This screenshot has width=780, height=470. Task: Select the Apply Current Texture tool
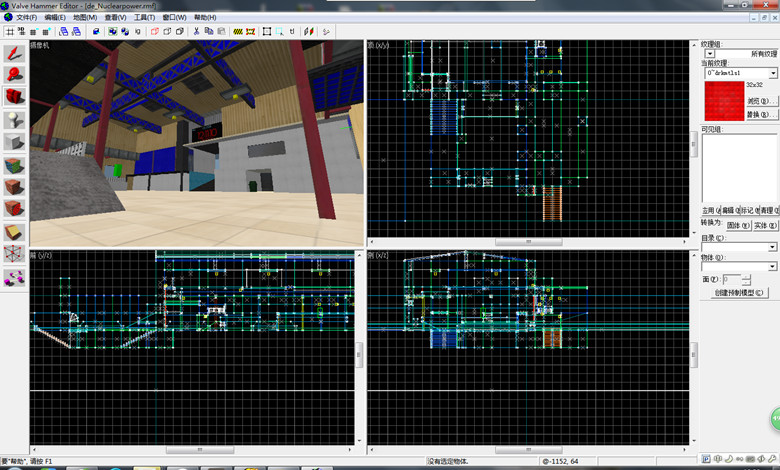(14, 187)
